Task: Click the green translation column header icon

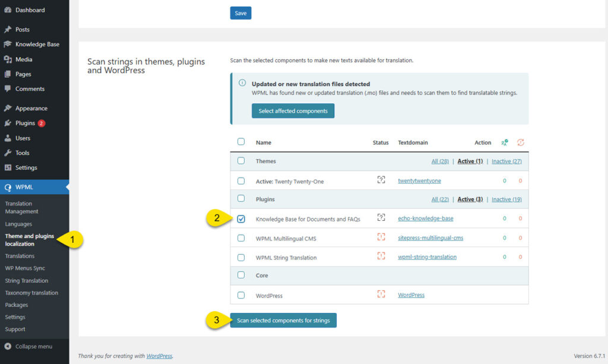Action: tap(505, 143)
